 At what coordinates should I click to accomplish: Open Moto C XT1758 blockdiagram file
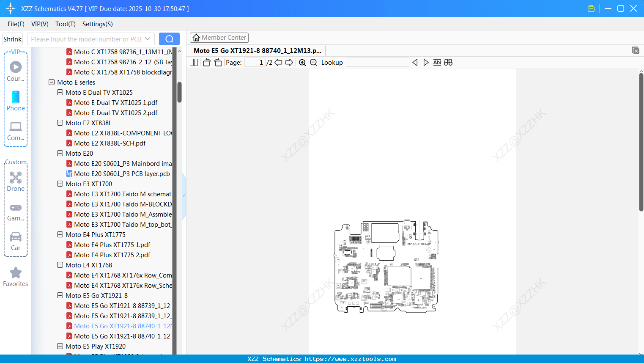(119, 72)
